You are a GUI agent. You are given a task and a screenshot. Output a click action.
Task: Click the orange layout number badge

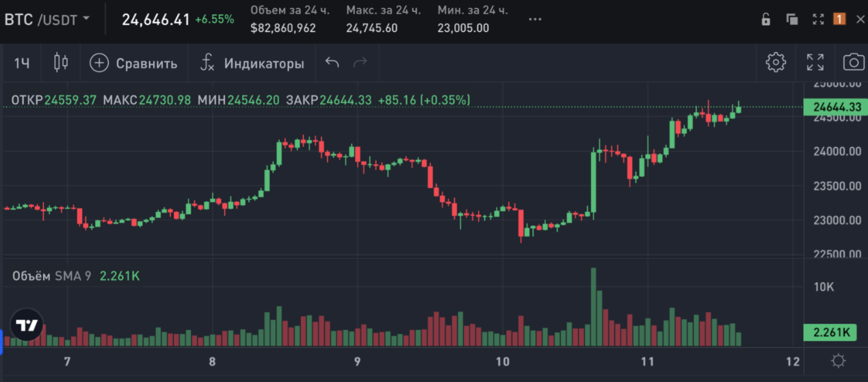(839, 19)
